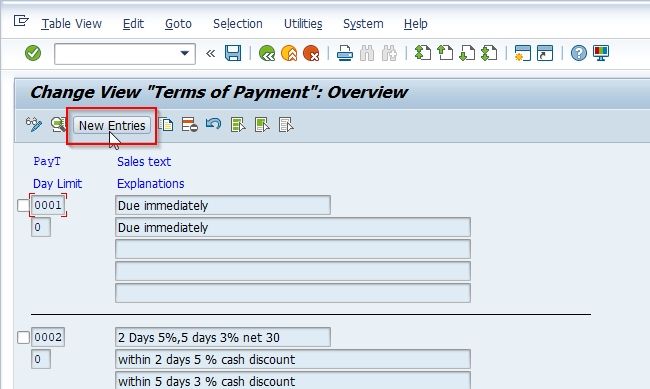
Task: Click the Copy As icon
Action: [166, 124]
